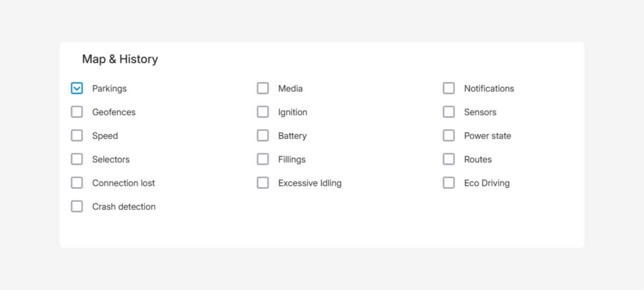Click the Excessive Idling label text
644x290 pixels.
tap(310, 183)
